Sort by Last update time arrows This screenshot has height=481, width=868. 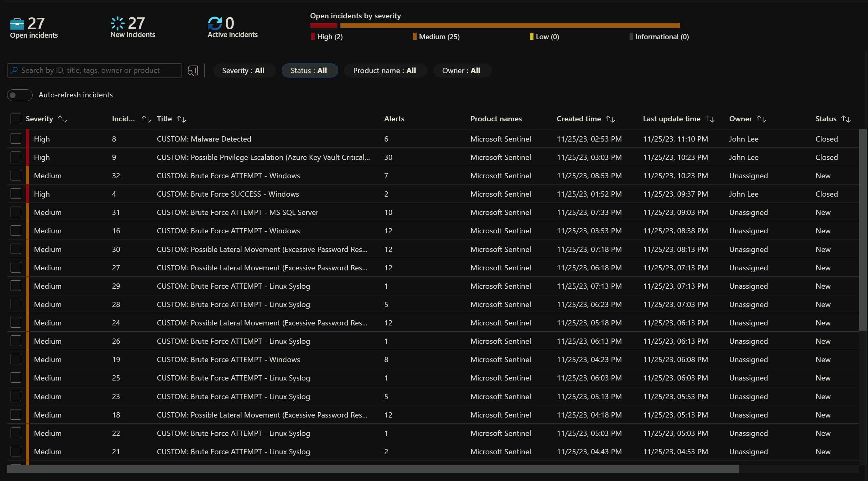coord(710,119)
